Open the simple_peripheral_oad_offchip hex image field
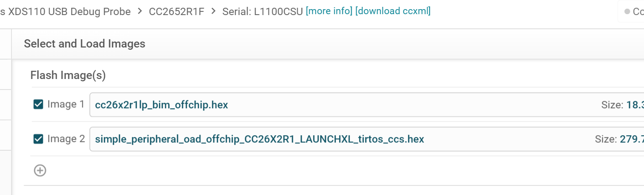The height and width of the screenshot is (195, 644). [260, 139]
